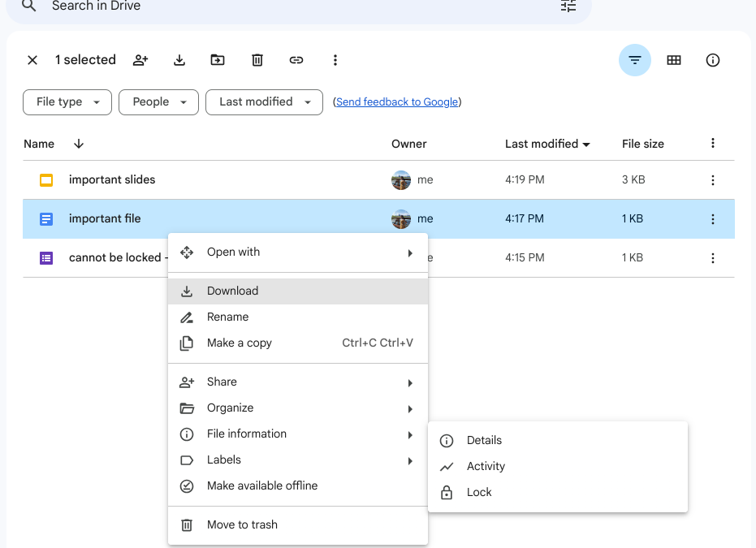Expand the Open with submenu
Screen dimensions: 756x548
(298, 252)
